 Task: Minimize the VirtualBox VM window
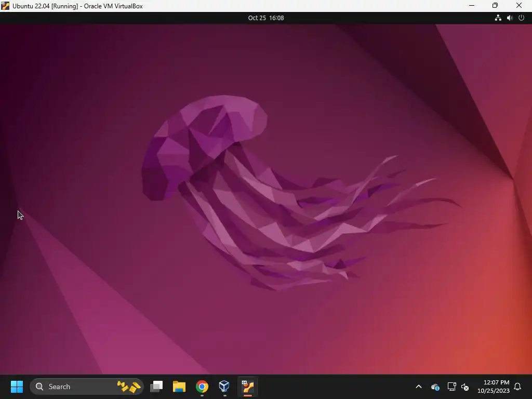coord(472,6)
